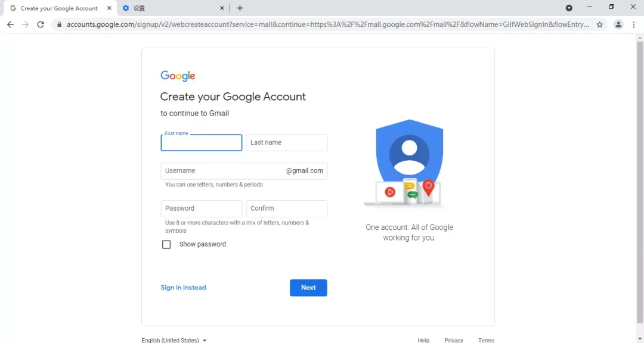Close the 设置 tab

point(222,8)
